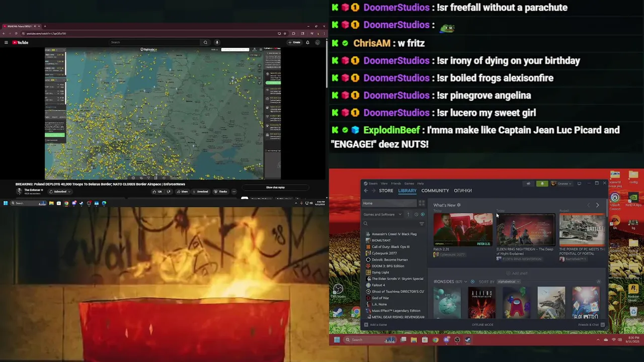Toggle play filter beside IRONSIDES collection
The width and height of the screenshot is (644, 362).
pyautogui.click(x=472, y=282)
